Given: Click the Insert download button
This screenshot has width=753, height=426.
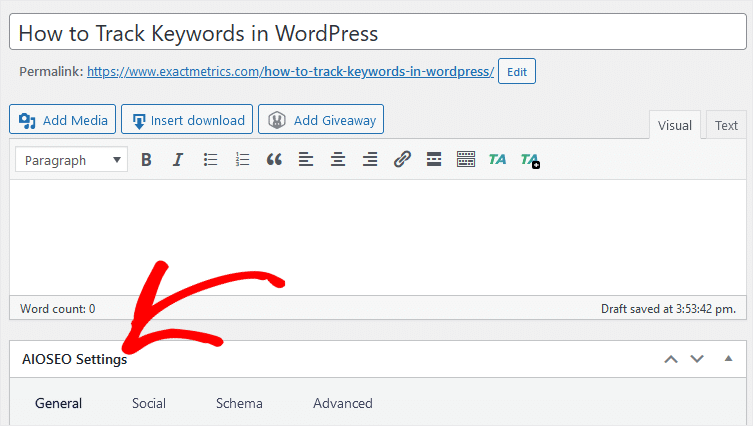Looking at the screenshot, I should (187, 119).
